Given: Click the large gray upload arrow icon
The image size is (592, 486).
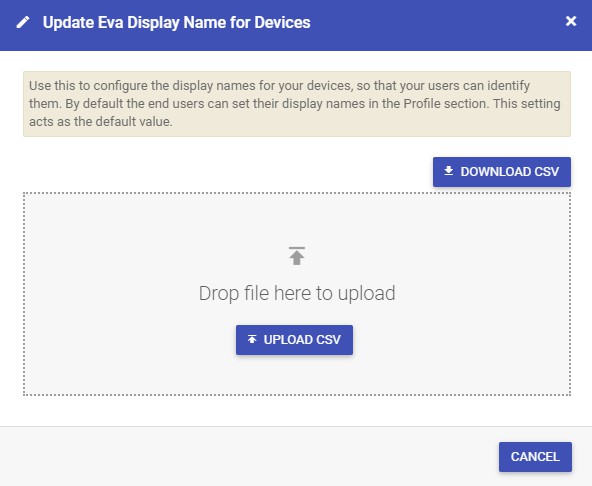Looking at the screenshot, I should tap(297, 256).
